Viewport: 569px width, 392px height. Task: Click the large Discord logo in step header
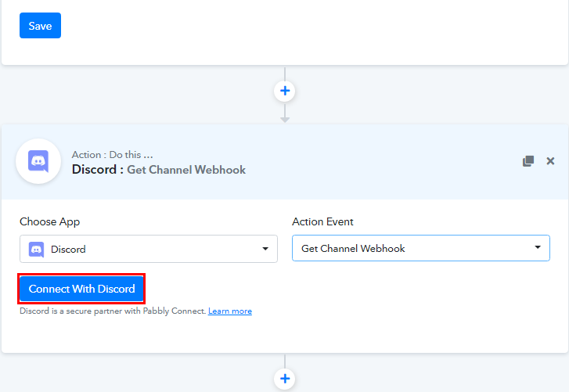pyautogui.click(x=38, y=161)
